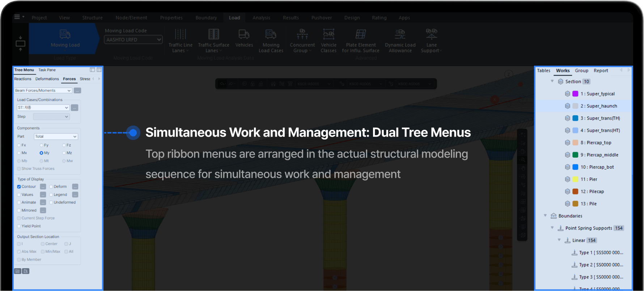Switch to the Analysis ribbon tab
Screen dimensions: 644x291
coord(261,18)
